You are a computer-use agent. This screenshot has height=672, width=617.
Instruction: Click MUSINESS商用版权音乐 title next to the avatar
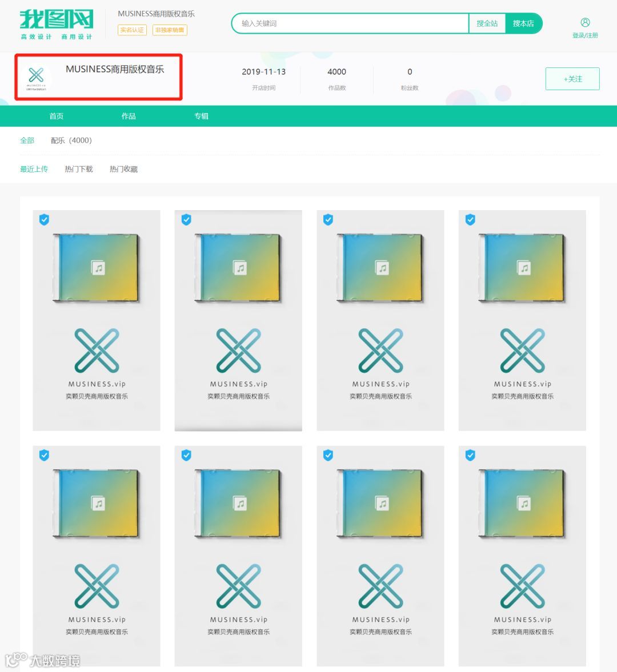tap(115, 69)
